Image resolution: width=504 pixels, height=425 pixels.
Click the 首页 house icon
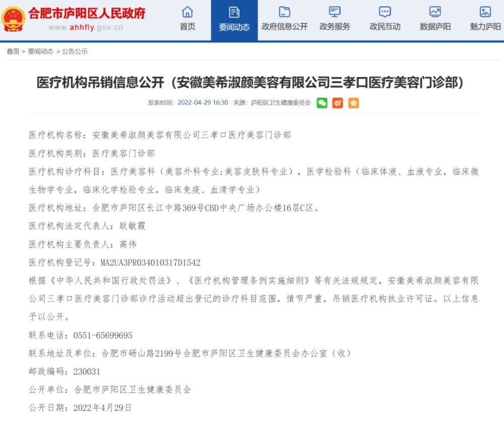[x=187, y=12]
